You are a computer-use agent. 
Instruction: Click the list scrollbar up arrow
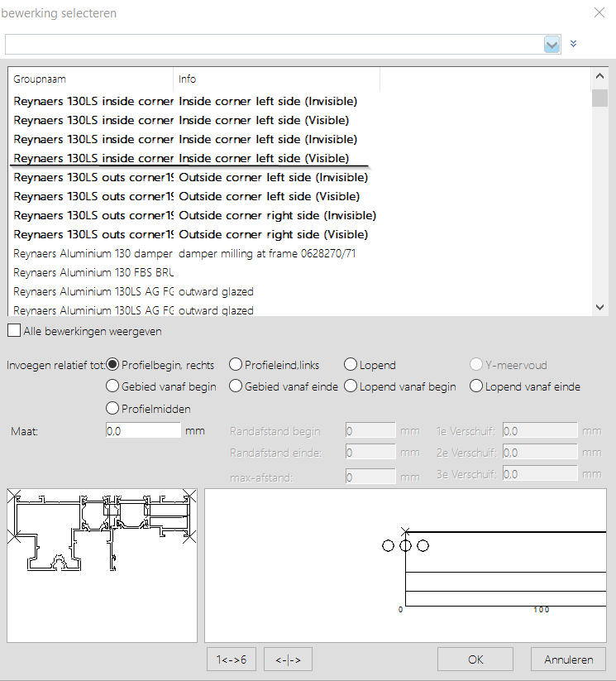click(600, 76)
